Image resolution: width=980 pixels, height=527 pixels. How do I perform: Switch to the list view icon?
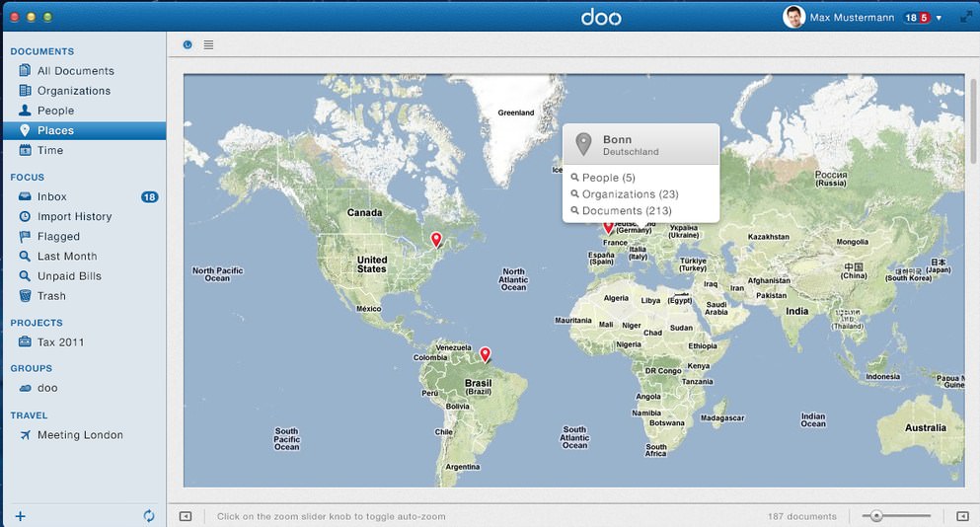point(208,44)
